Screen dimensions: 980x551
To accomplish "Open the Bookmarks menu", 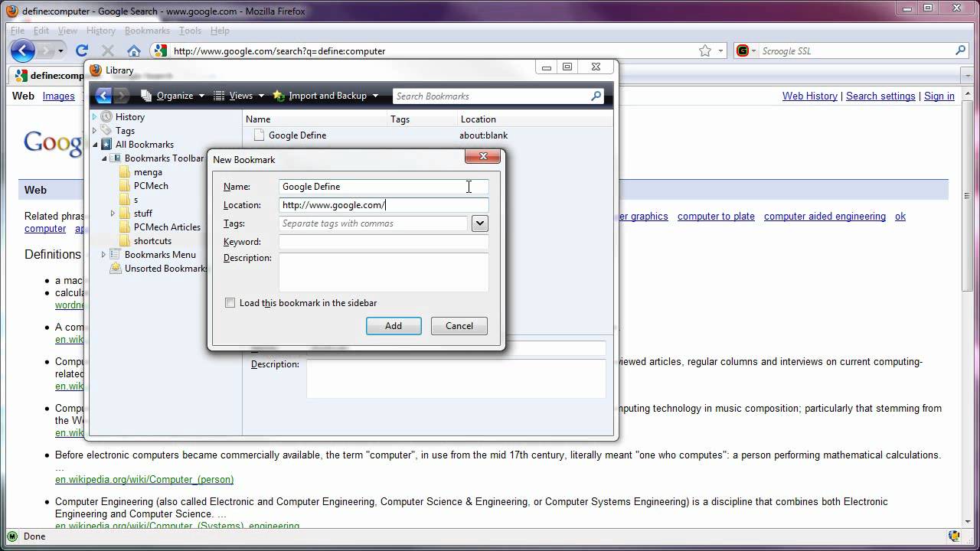I will tap(147, 31).
